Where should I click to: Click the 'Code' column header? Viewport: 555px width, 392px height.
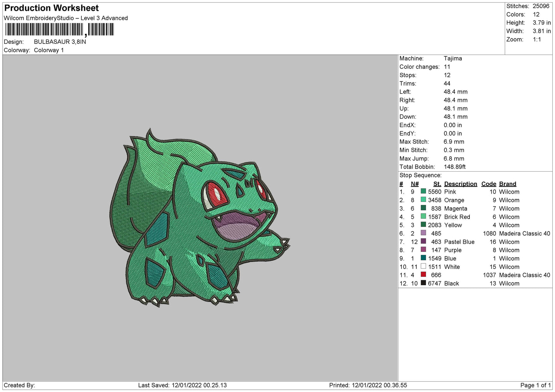489,184
